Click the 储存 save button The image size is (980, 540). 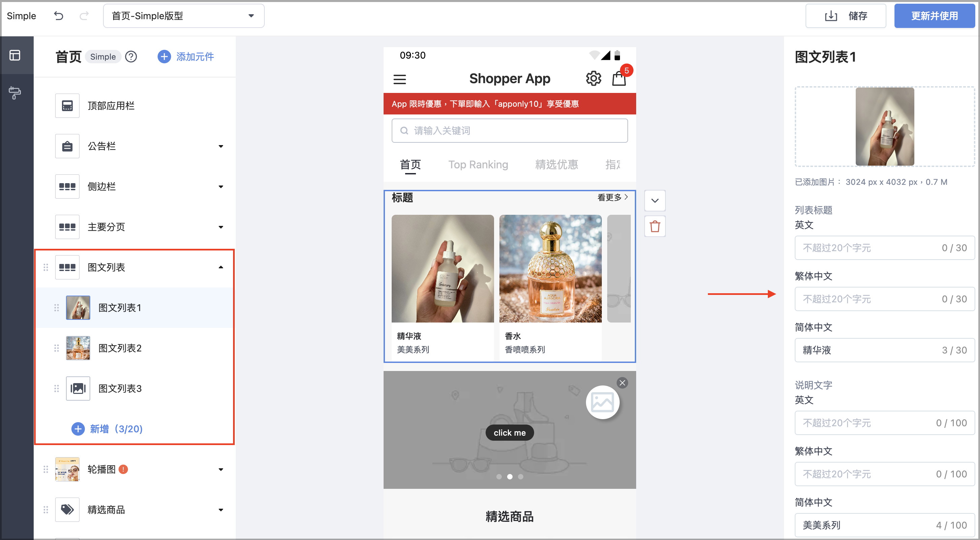click(x=845, y=16)
